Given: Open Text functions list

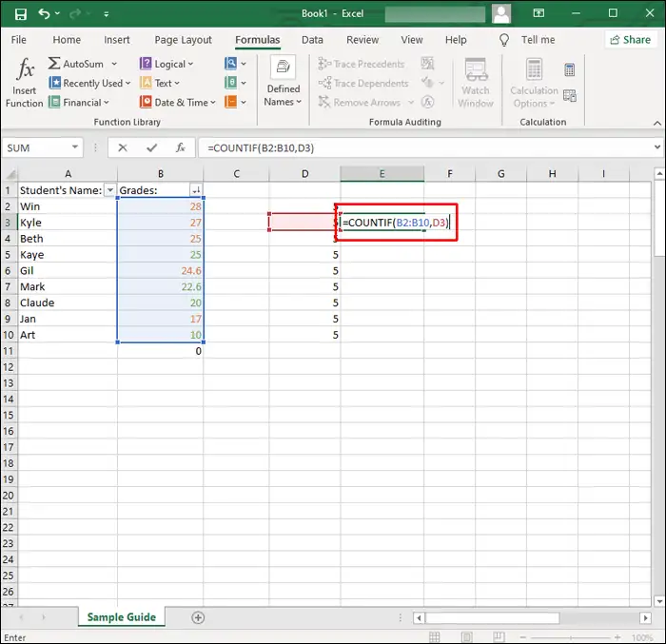Looking at the screenshot, I should (x=160, y=83).
